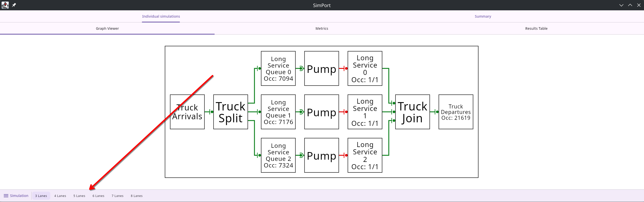The width and height of the screenshot is (644, 202).
Task: Open the Results Table tab
Action: (536, 28)
